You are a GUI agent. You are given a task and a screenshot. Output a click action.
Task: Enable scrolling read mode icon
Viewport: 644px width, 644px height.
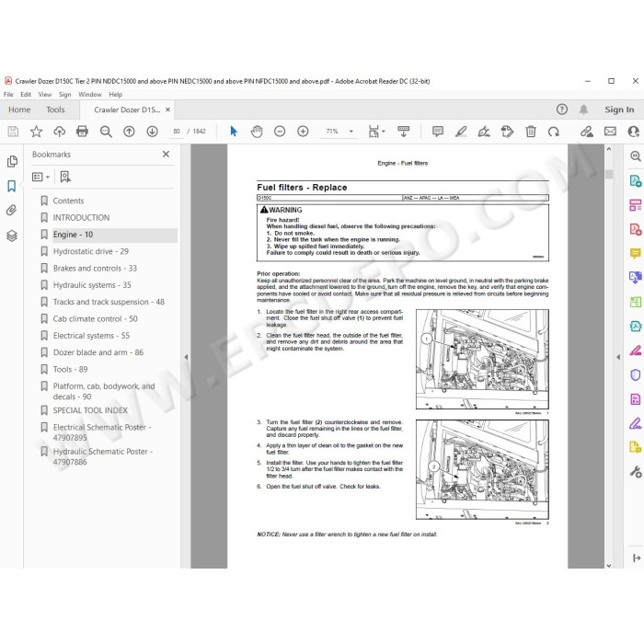click(403, 132)
